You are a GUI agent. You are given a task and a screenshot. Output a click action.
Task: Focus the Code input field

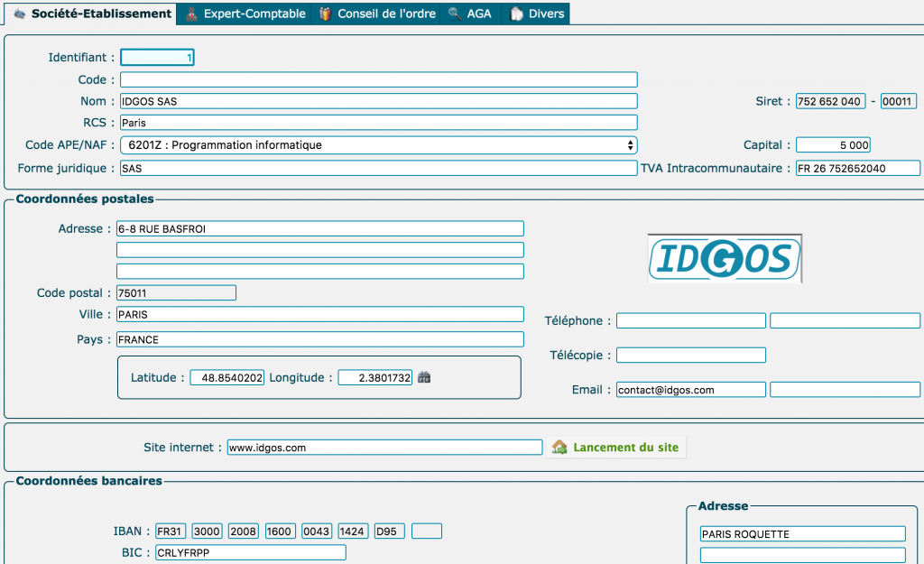coord(378,79)
